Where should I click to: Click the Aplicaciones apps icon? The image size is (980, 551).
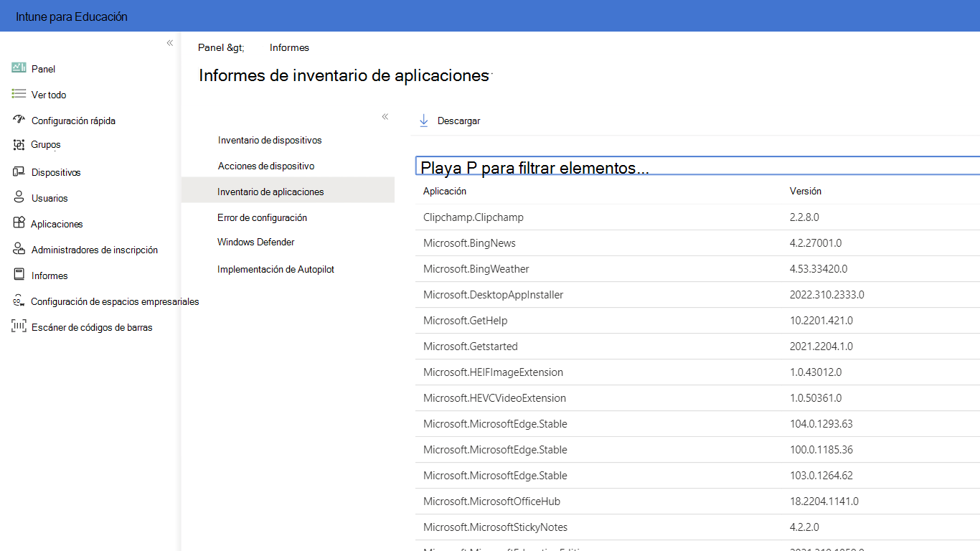(19, 223)
